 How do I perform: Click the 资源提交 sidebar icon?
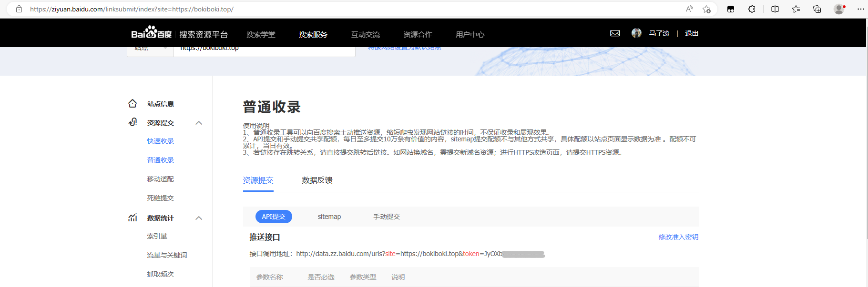click(x=133, y=122)
